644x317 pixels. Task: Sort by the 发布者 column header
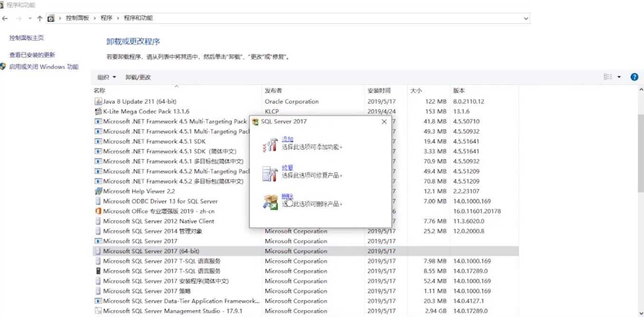click(x=273, y=91)
